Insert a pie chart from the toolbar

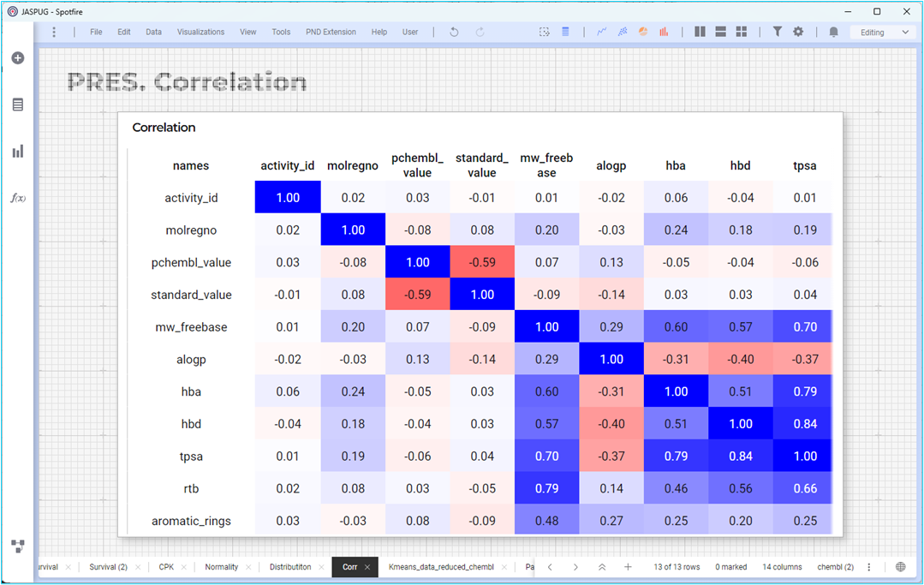[643, 32]
